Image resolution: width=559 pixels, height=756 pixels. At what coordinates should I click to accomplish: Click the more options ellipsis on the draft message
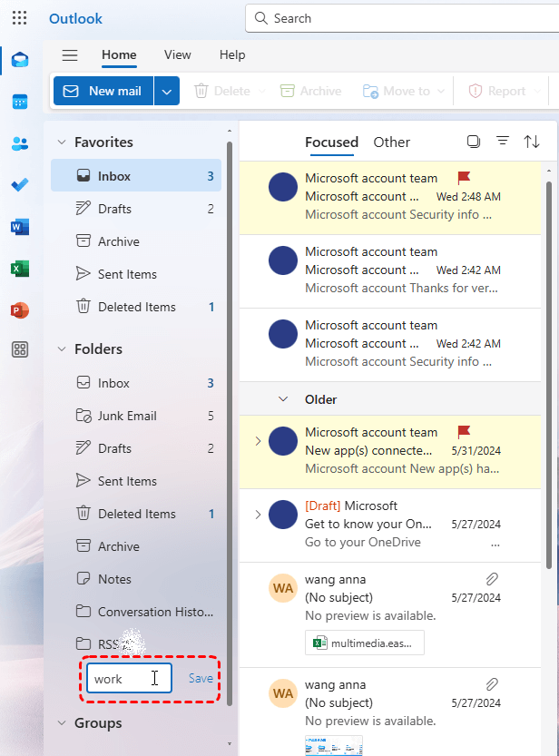point(495,545)
